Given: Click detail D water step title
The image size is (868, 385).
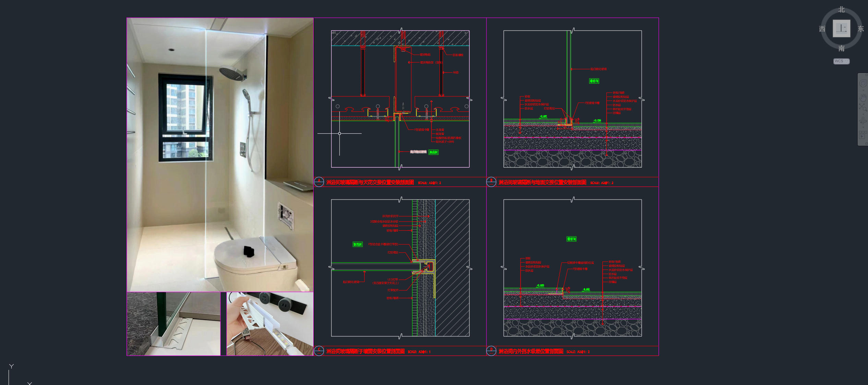Looking at the screenshot, I should (x=531, y=351).
